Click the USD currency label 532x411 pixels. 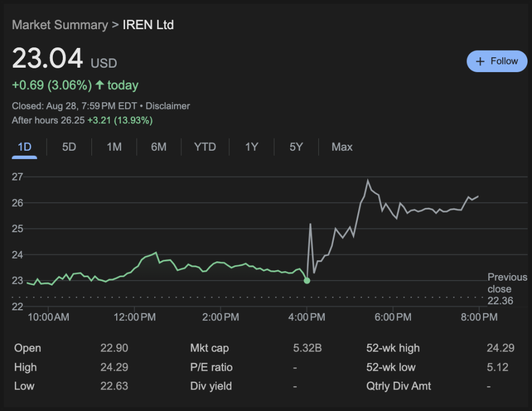pos(104,63)
